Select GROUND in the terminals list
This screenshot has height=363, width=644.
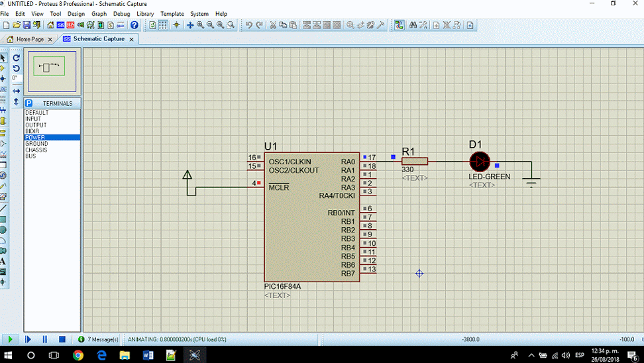36,144
